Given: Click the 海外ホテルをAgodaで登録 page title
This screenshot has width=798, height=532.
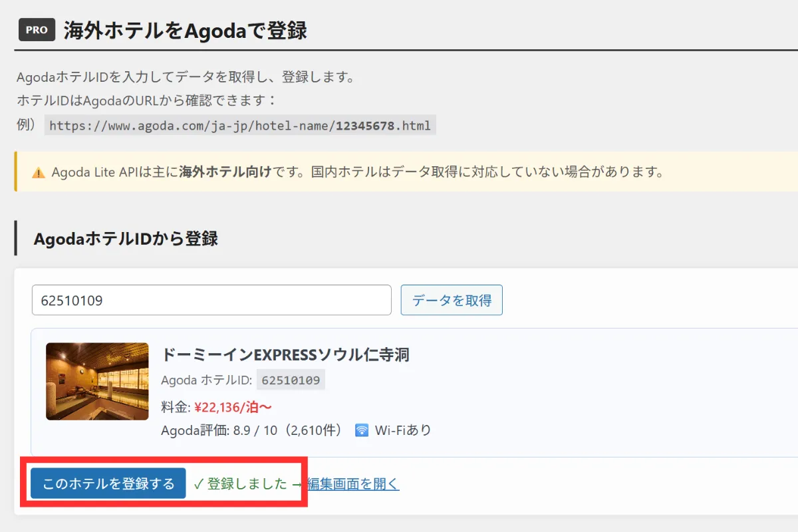Looking at the screenshot, I should click(x=186, y=31).
